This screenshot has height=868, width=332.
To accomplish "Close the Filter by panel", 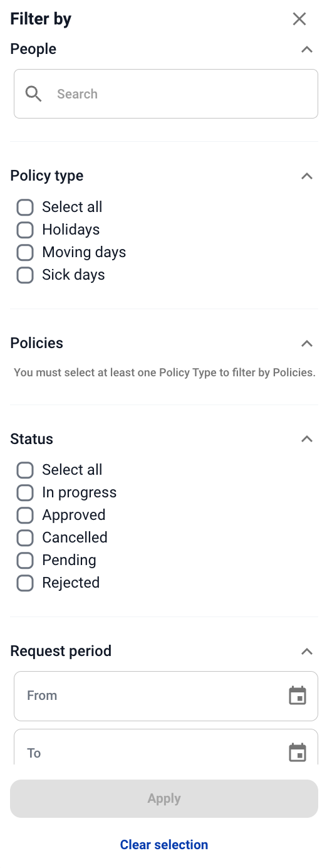I will (x=299, y=19).
